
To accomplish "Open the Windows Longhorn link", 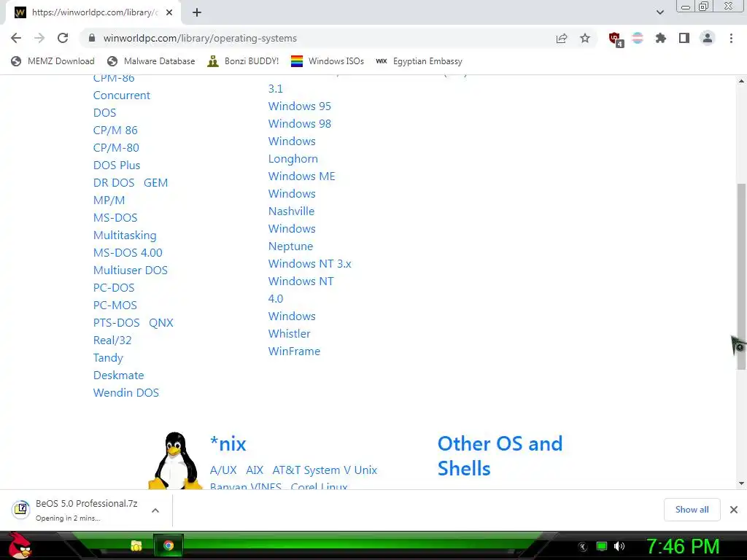I will (293, 150).
